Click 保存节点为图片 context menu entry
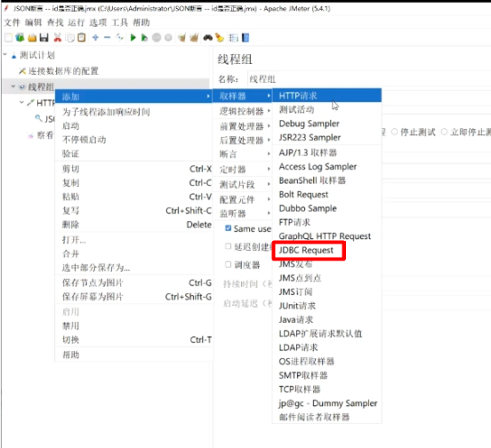This screenshot has height=448, width=491. coord(134,283)
